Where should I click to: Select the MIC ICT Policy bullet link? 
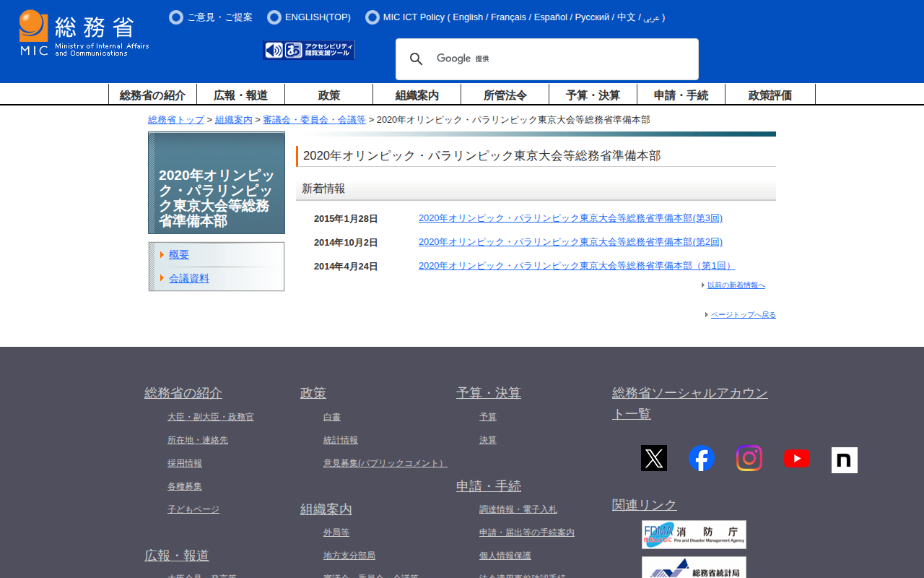point(414,17)
